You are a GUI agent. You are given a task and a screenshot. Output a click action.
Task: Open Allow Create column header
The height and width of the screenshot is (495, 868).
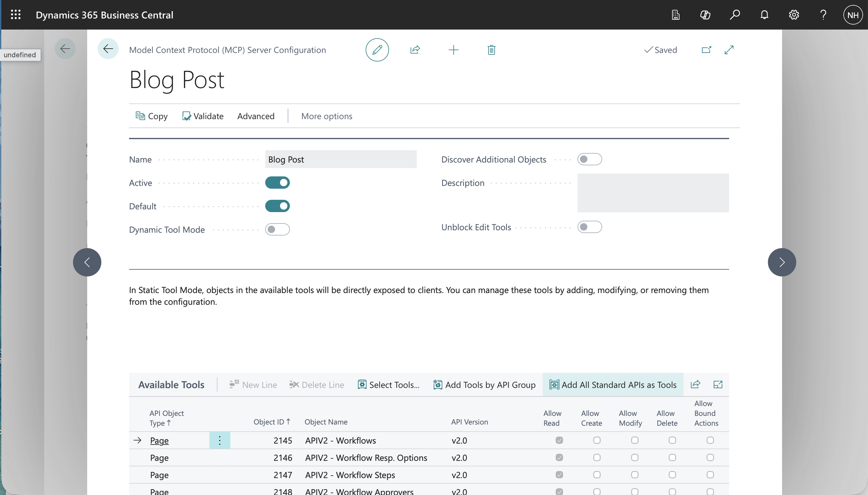click(x=591, y=418)
